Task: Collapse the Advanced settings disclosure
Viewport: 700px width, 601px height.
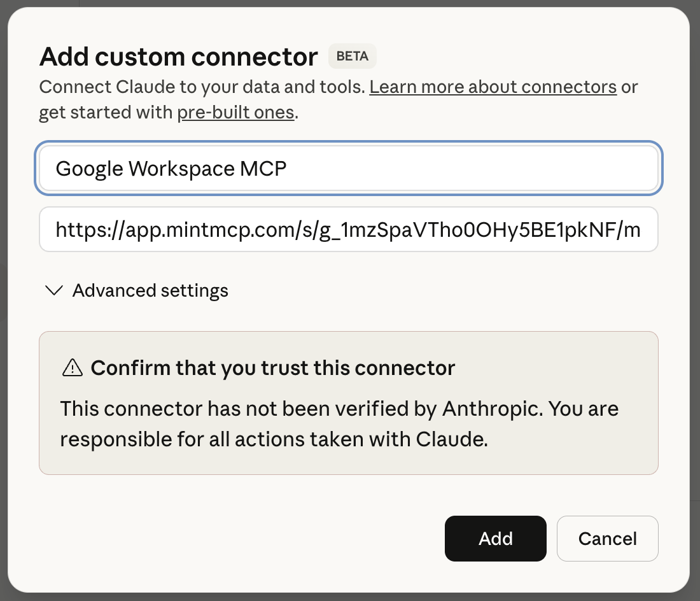Action: pos(135,290)
